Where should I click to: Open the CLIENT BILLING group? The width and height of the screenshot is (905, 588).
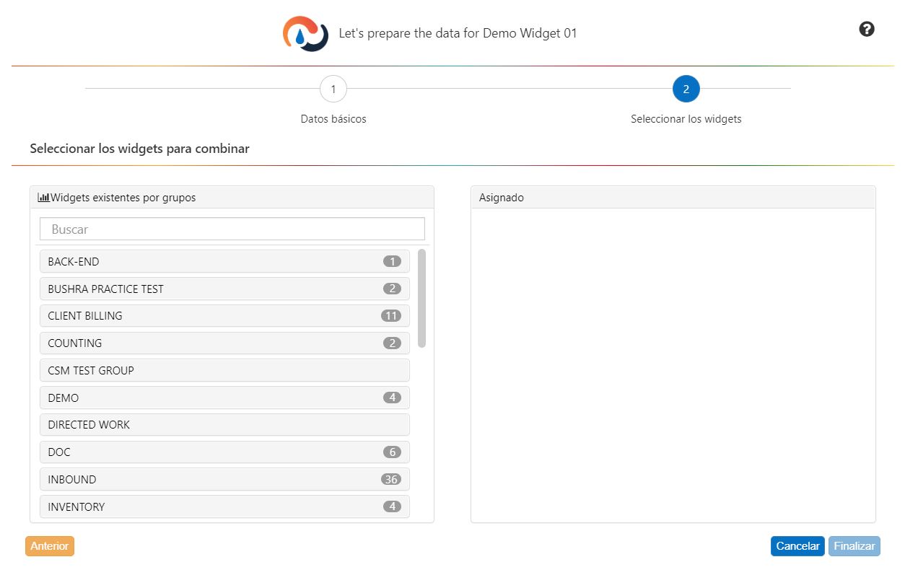[224, 316]
